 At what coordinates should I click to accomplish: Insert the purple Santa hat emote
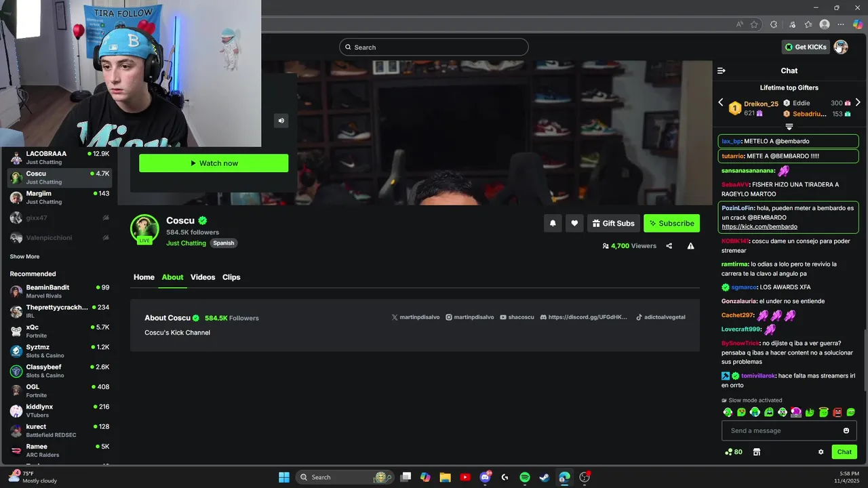tap(796, 412)
